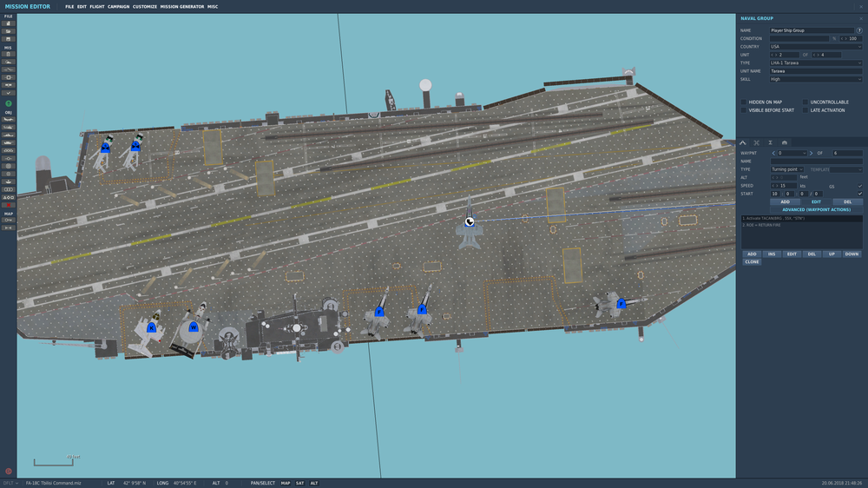Open the weather cloud icon
Image resolution: width=868 pixels, height=488 pixels.
tap(9, 62)
